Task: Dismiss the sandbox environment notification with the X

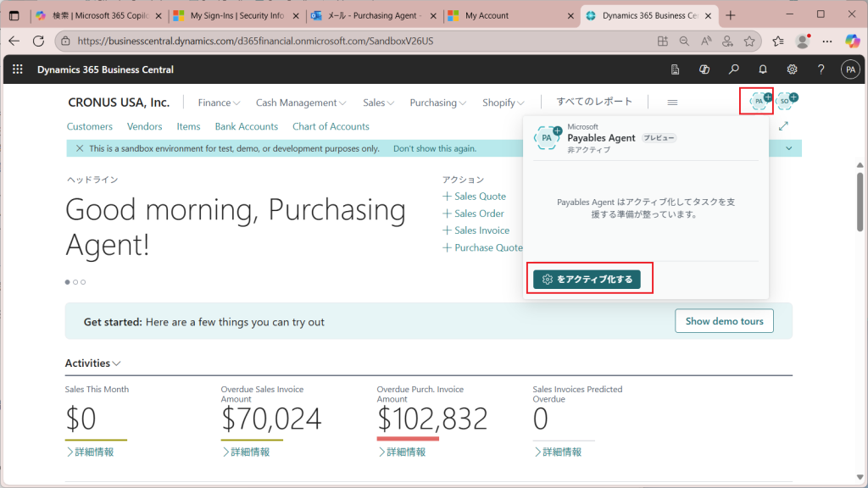Action: point(80,148)
